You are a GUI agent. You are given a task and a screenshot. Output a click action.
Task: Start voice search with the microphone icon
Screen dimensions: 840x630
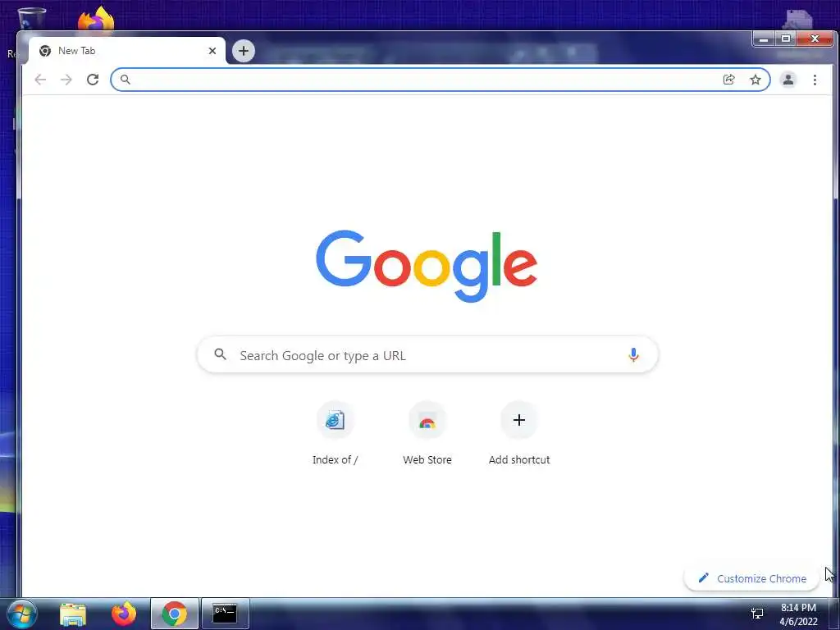point(633,354)
